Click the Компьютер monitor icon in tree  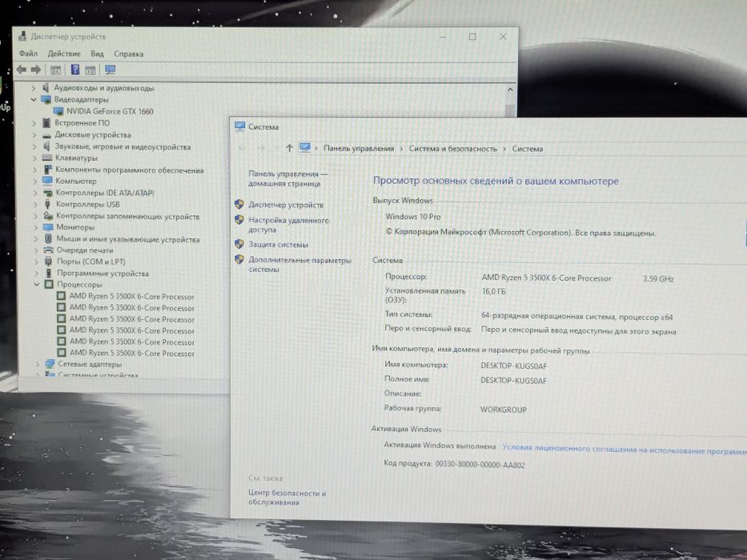point(47,181)
